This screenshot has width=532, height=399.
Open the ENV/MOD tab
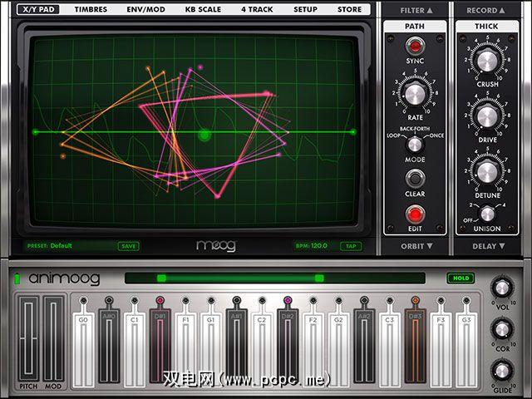pyautogui.click(x=146, y=9)
